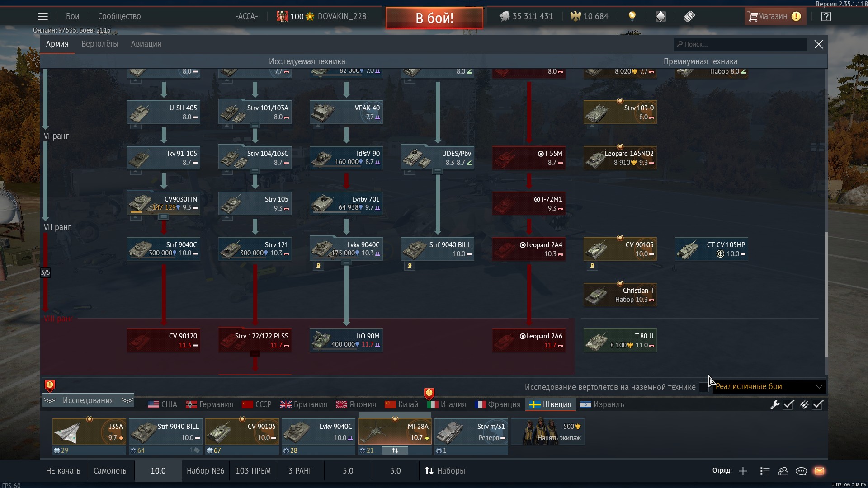Open the squad list icon

click(x=765, y=471)
